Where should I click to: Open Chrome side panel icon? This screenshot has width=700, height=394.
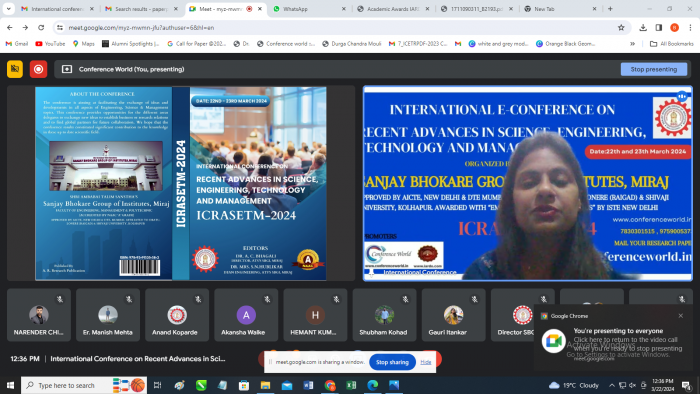pos(658,28)
